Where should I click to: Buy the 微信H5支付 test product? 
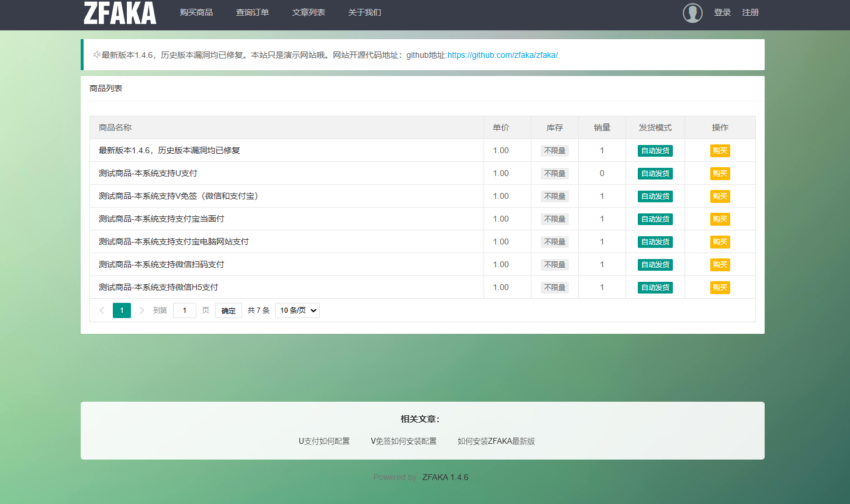tap(720, 288)
